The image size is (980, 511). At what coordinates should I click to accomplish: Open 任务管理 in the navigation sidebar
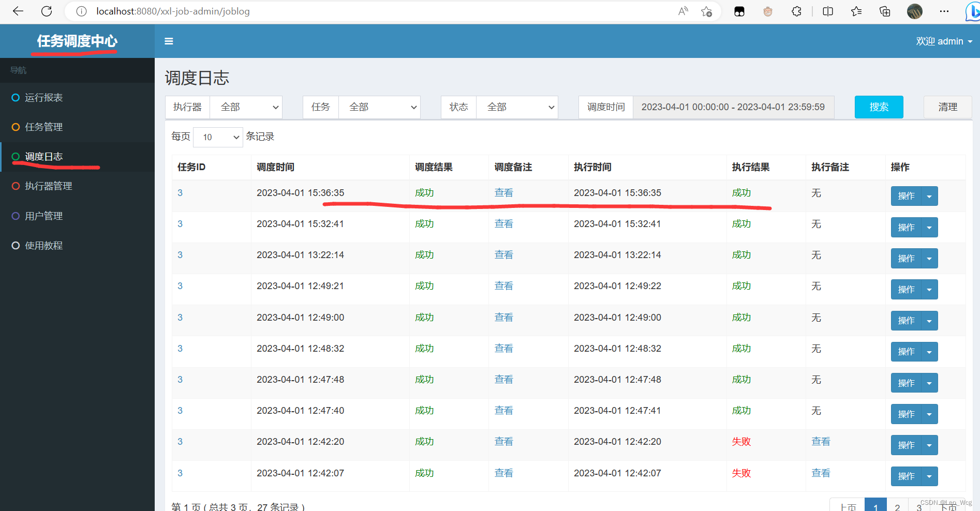(x=44, y=127)
